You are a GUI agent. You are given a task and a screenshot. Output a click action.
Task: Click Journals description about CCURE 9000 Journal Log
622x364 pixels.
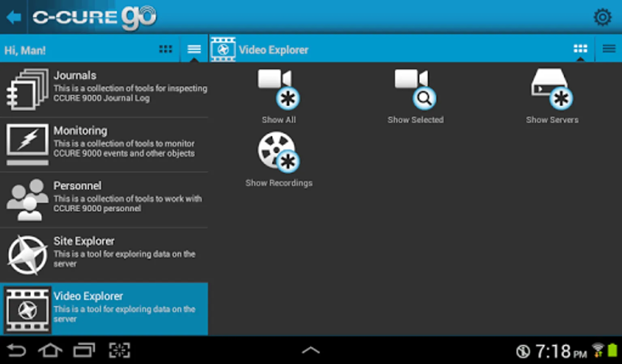[x=130, y=93]
